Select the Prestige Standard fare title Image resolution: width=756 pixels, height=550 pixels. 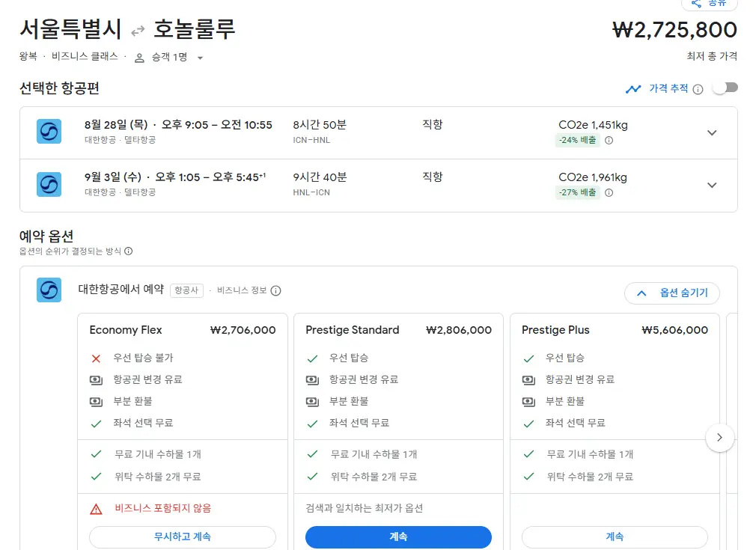point(352,330)
